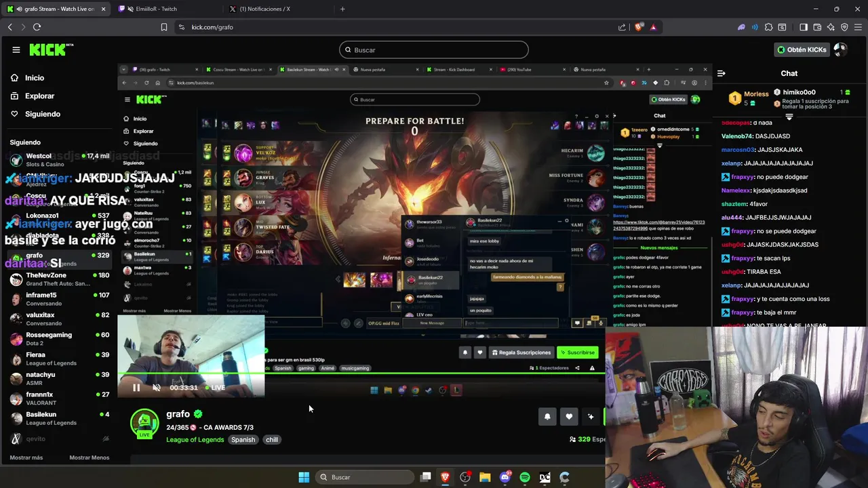Click the sparkle button beside the heart
This screenshot has width=868, height=488.
pos(591,417)
